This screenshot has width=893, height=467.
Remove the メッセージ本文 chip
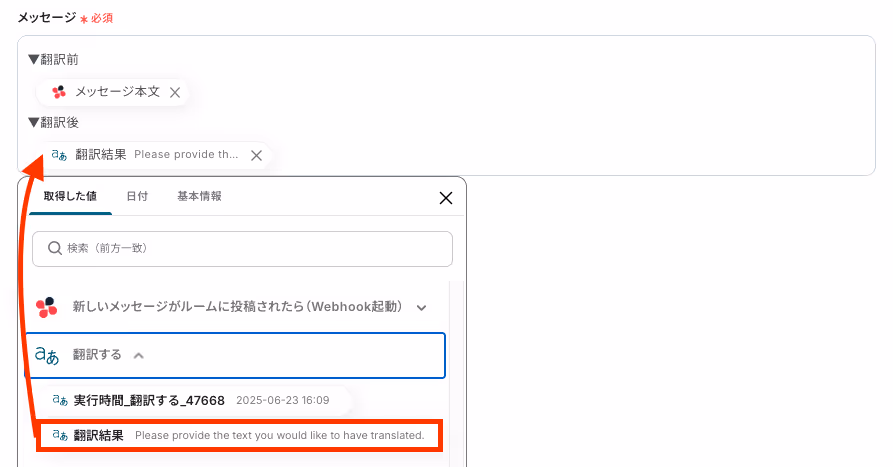pos(175,92)
